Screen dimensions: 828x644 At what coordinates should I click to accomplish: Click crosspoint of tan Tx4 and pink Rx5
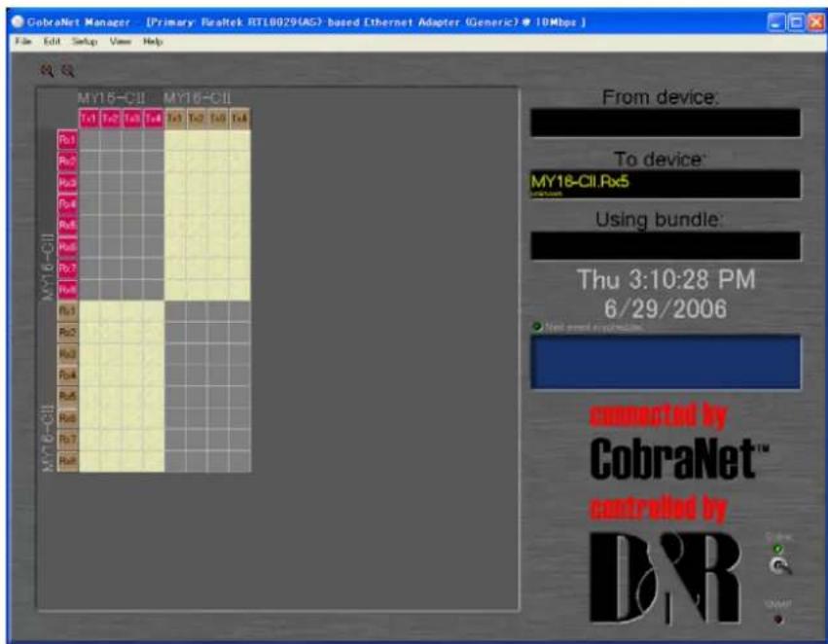[x=239, y=226]
